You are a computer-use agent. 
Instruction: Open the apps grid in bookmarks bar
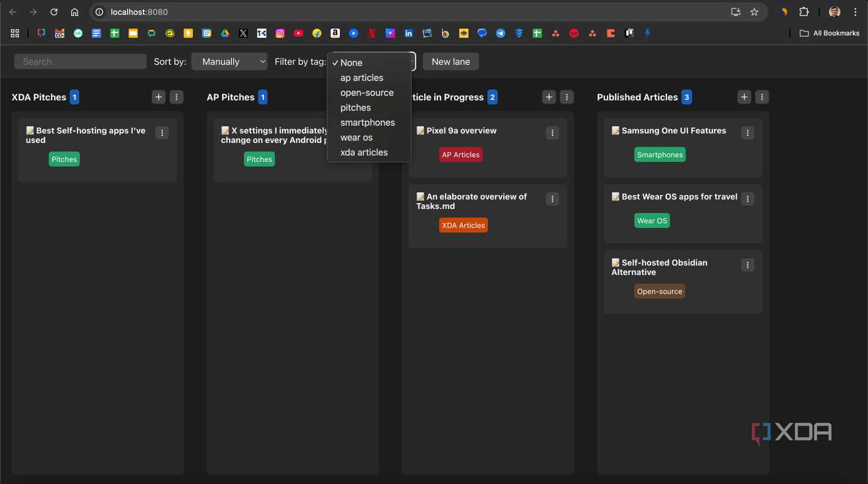(x=15, y=34)
